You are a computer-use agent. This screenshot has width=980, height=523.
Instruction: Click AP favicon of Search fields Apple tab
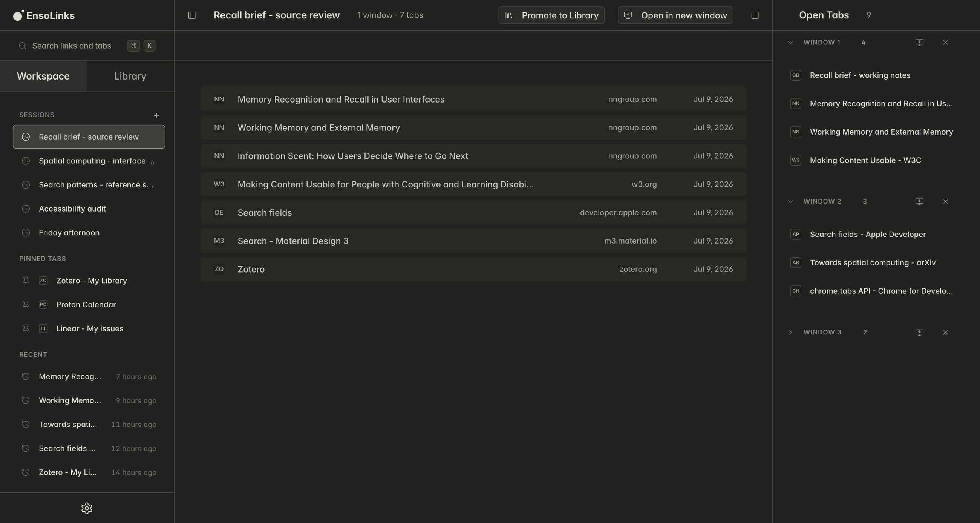click(795, 235)
